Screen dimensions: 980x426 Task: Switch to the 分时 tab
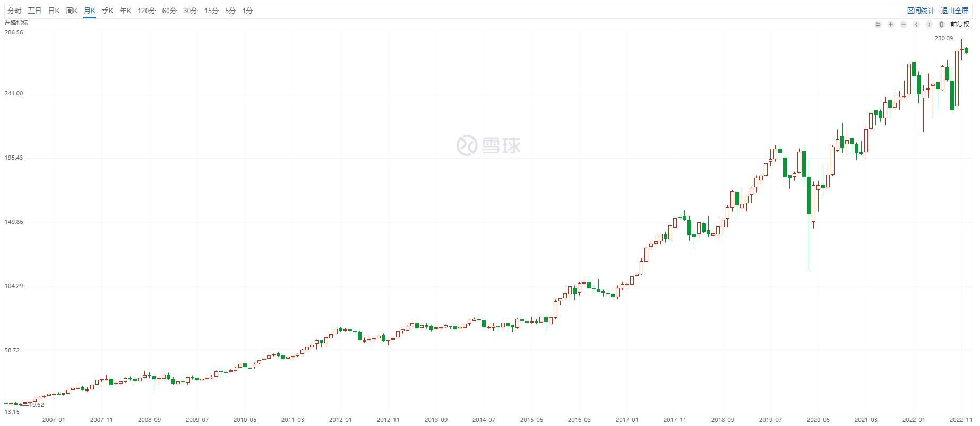click(x=15, y=11)
